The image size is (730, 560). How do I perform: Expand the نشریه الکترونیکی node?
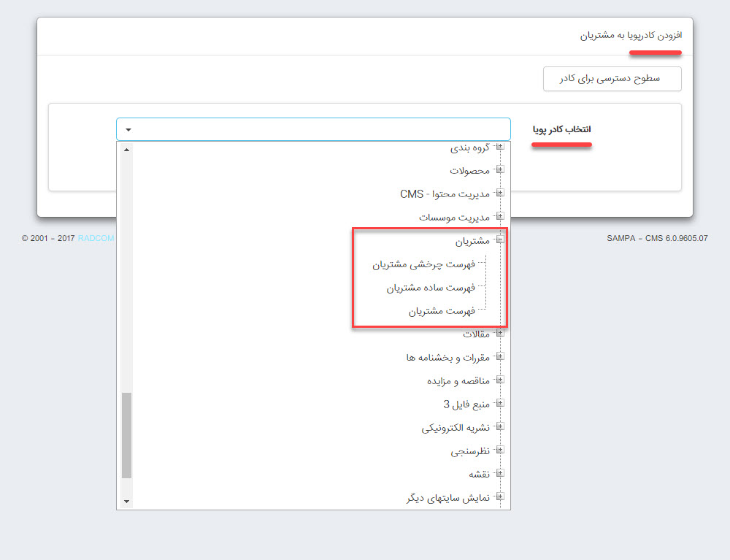[500, 426]
